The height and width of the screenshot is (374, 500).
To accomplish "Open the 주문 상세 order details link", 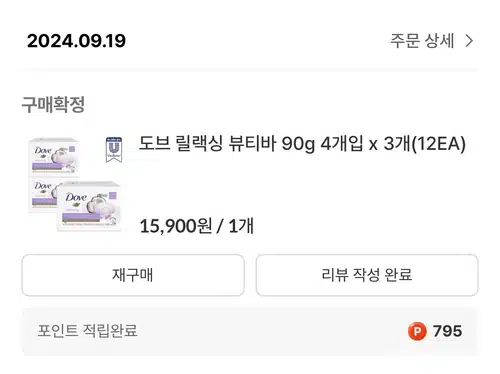I will coord(431,41).
